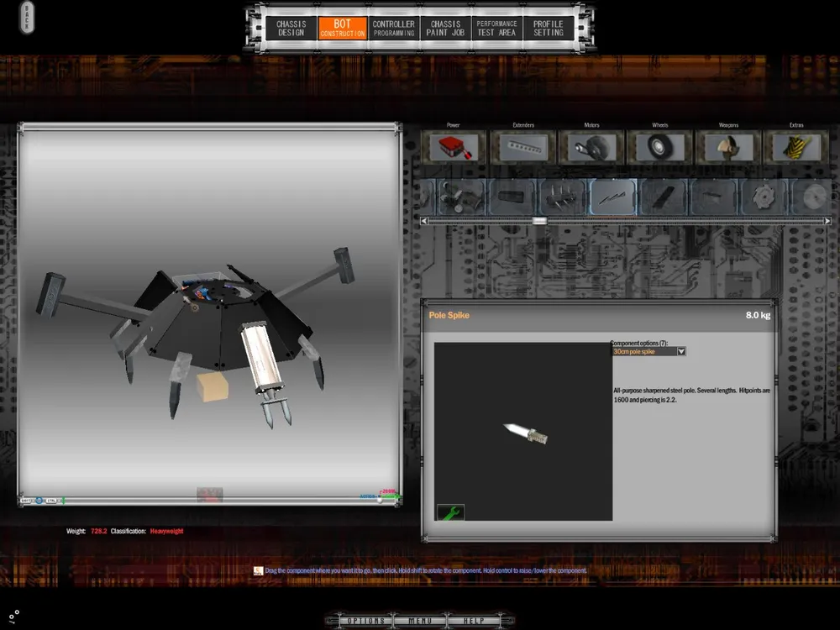Go to the Chassis Paint Job tab
The height and width of the screenshot is (630, 840).
[445, 29]
